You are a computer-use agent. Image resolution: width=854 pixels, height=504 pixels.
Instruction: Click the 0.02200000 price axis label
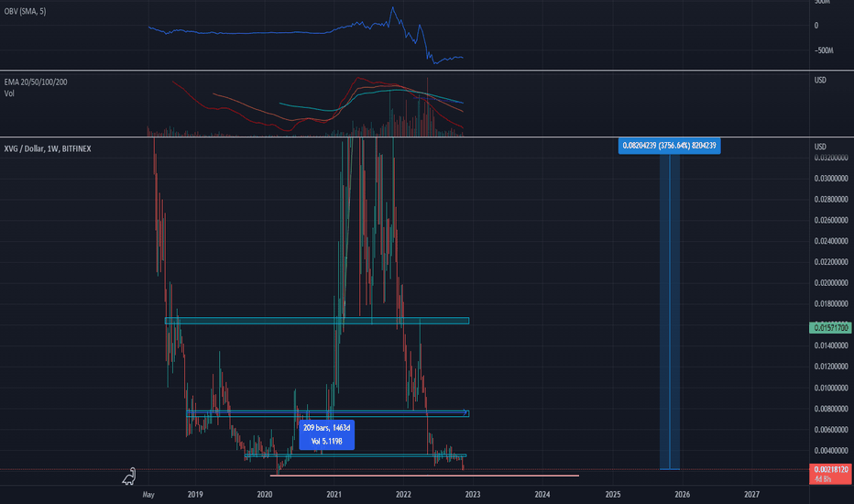[831, 262]
